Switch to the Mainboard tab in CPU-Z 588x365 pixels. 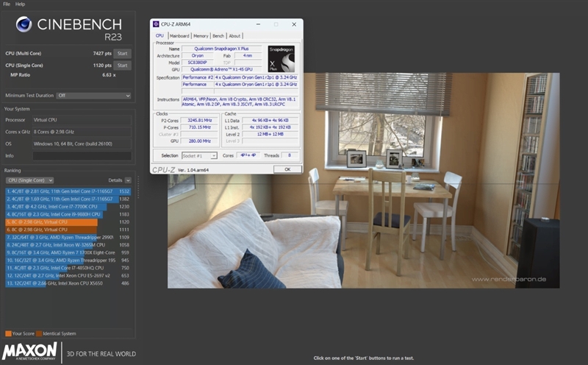click(x=179, y=36)
